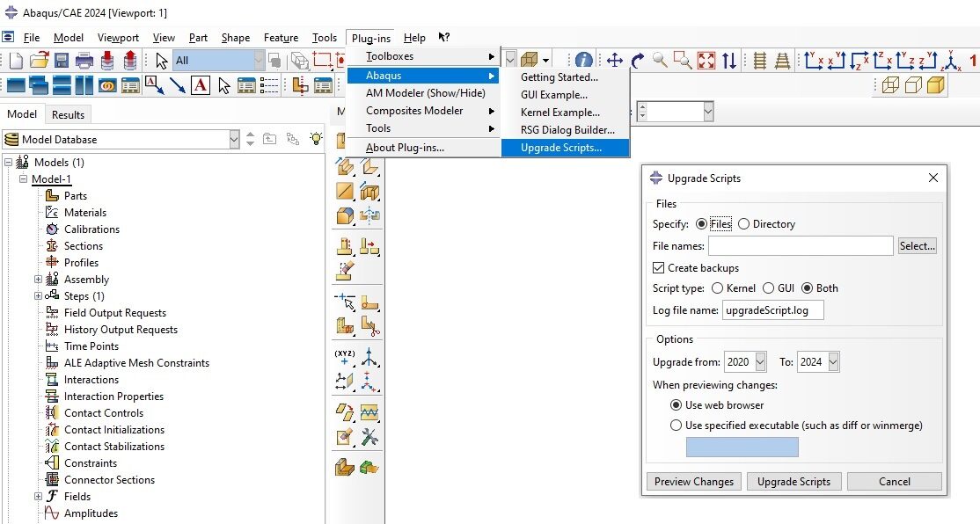This screenshot has height=524, width=980.
Task: Expand the Assembly tree node
Action: [x=37, y=279]
